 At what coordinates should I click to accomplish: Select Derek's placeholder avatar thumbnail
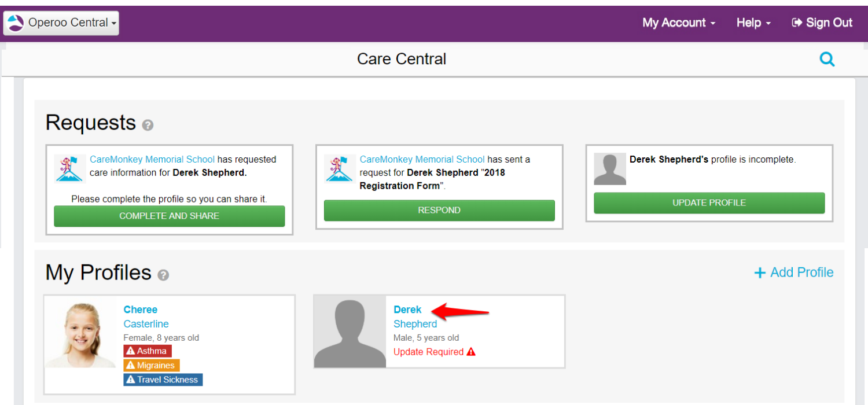(350, 332)
